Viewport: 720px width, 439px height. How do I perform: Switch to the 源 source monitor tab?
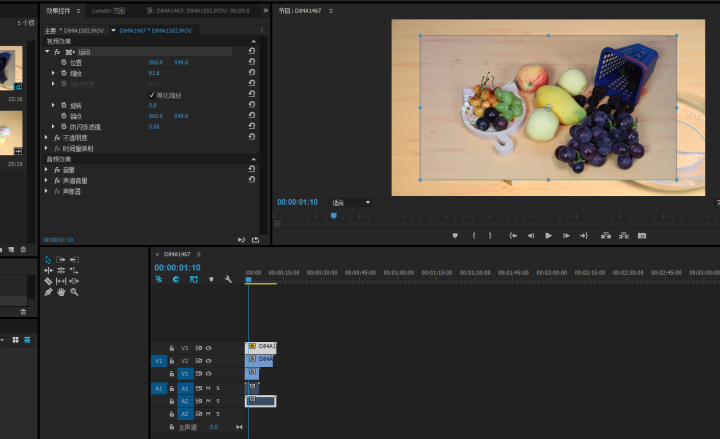[198, 11]
